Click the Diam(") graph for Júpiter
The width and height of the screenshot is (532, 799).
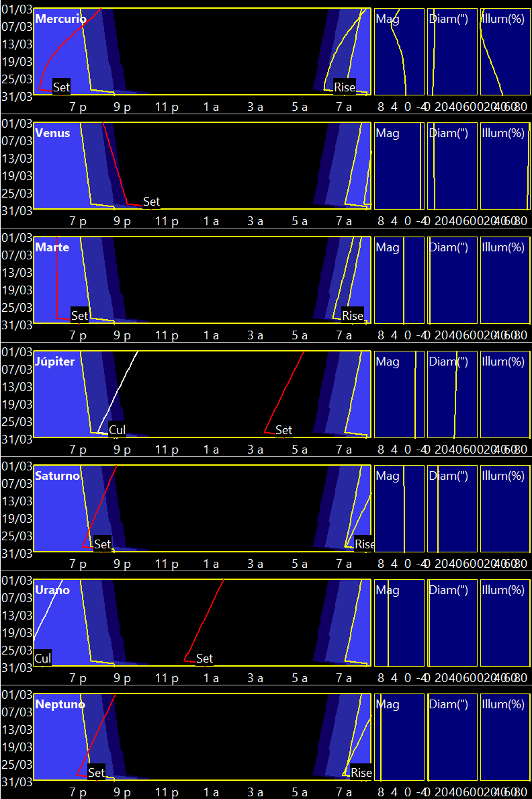[452, 394]
